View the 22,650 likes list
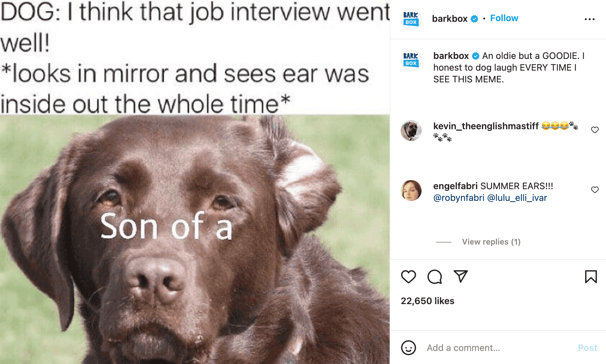 pos(427,301)
